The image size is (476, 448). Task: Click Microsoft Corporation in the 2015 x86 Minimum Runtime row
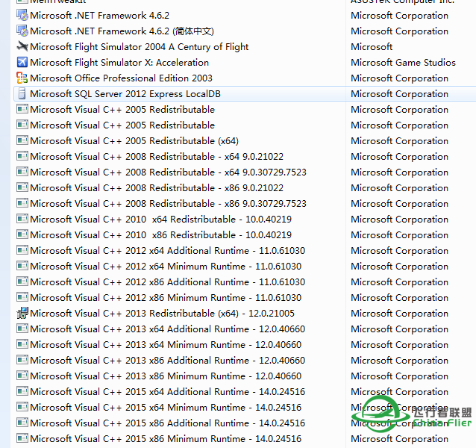[399, 438]
